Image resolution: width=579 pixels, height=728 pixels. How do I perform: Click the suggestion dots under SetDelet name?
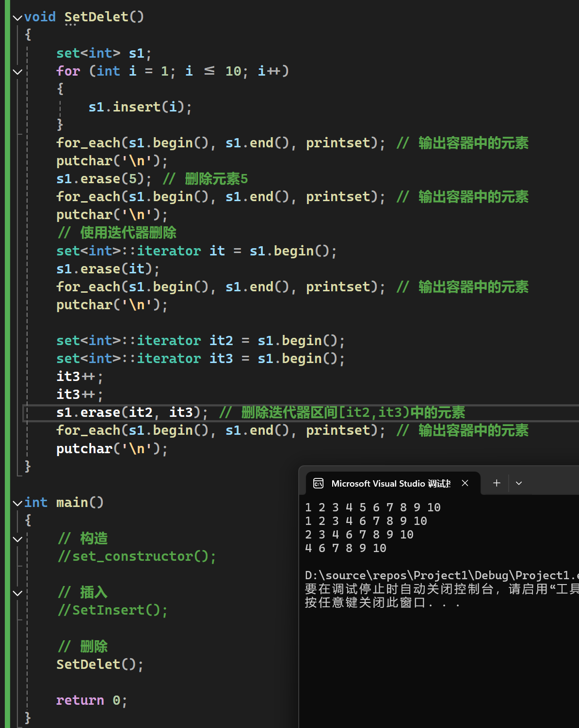(70, 24)
